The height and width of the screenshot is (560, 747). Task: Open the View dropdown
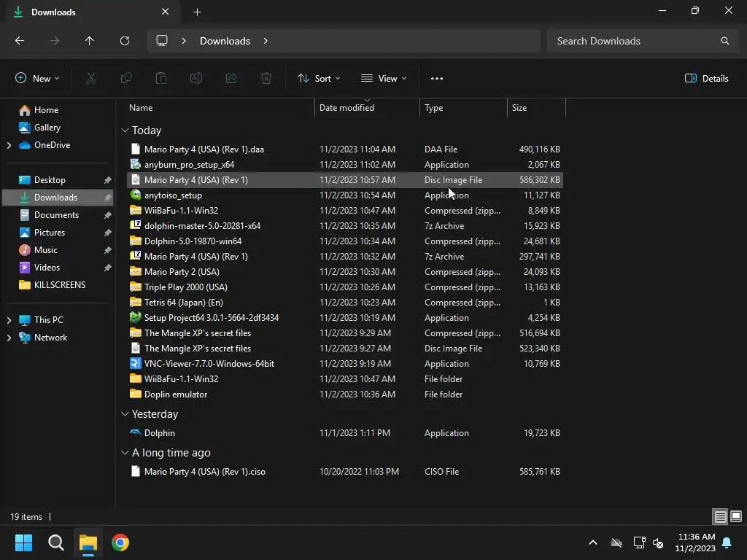pyautogui.click(x=384, y=79)
